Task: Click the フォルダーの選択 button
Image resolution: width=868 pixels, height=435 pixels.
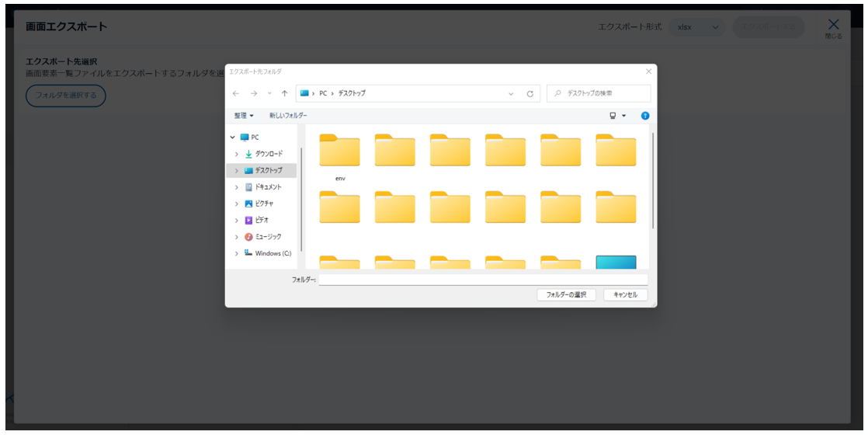Action: point(566,295)
